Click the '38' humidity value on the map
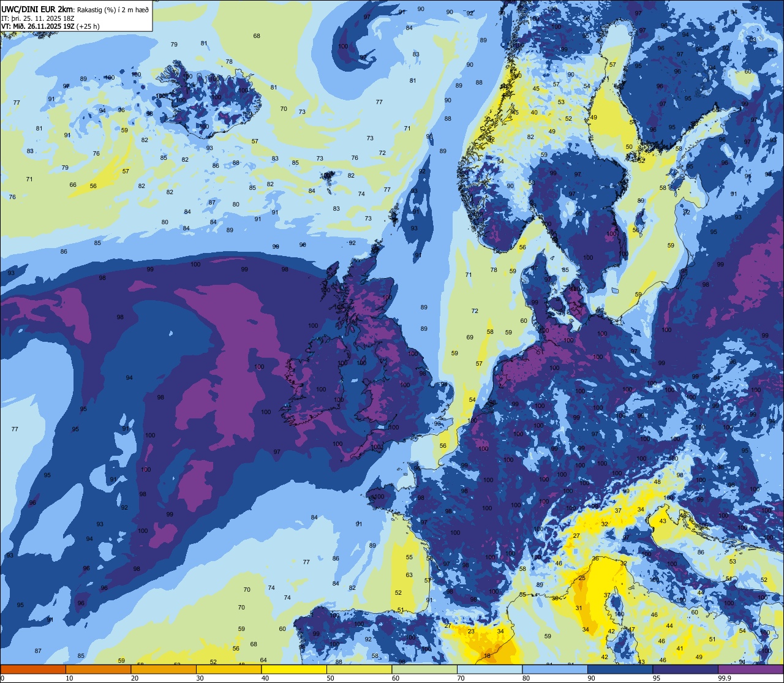 click(x=555, y=598)
